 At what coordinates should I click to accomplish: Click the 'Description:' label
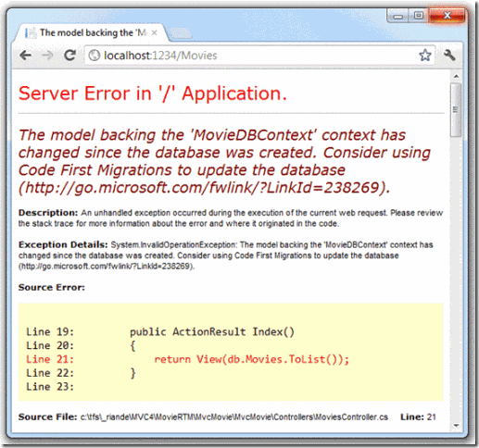coord(48,213)
